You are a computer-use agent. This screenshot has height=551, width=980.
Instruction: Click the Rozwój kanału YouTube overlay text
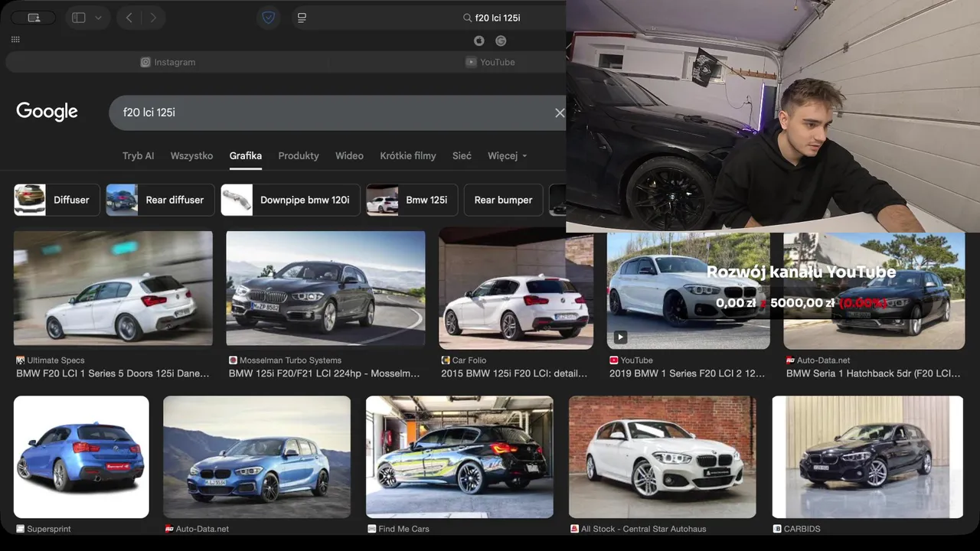[x=801, y=272]
